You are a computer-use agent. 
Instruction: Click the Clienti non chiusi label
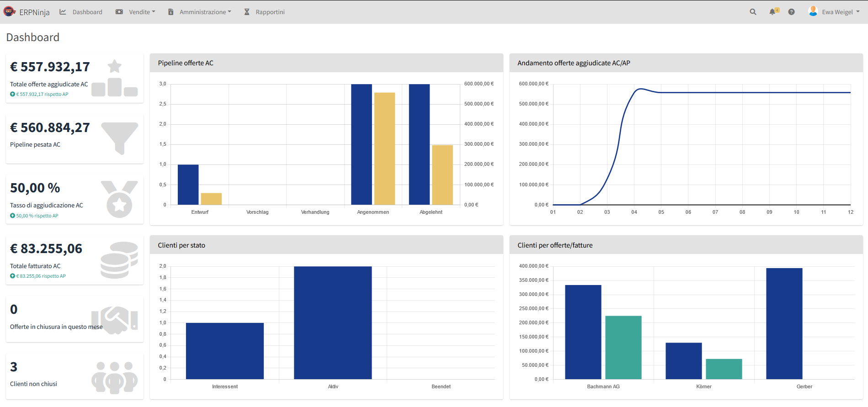pos(33,384)
